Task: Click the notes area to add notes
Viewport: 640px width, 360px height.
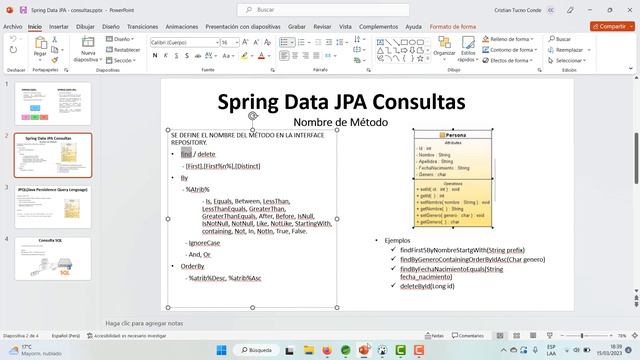Action: click(x=367, y=323)
